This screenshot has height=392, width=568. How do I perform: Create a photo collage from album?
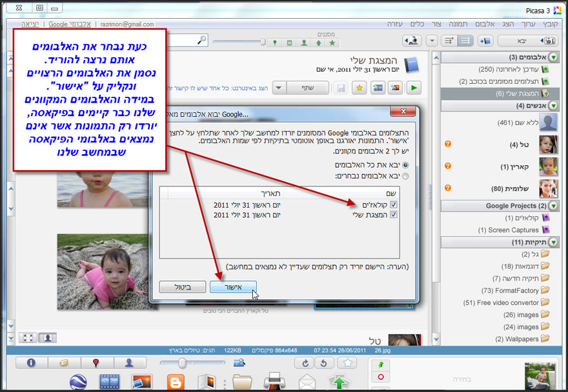tap(395, 88)
